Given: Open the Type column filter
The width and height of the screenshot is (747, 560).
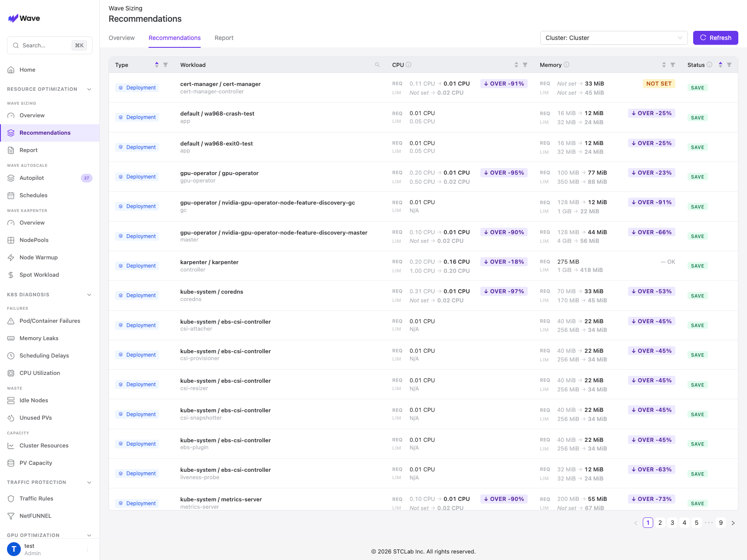Looking at the screenshot, I should pyautogui.click(x=165, y=65).
